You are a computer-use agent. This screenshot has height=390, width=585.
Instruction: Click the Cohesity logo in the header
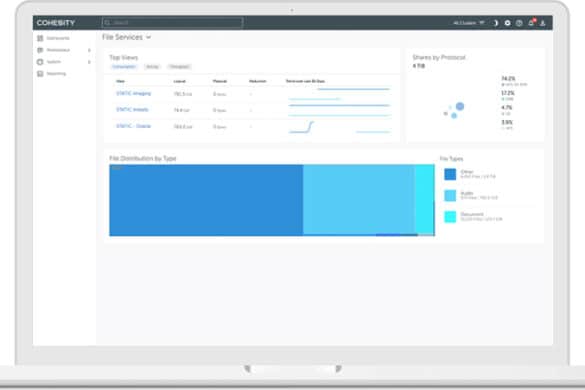56,23
